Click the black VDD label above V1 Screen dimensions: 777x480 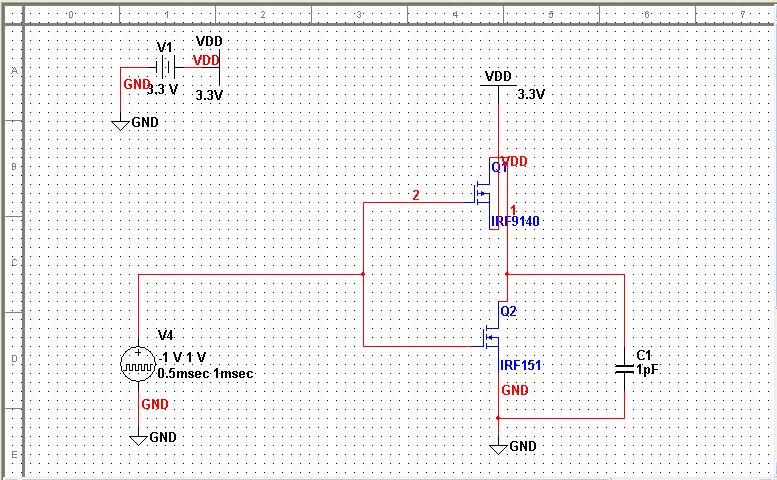tap(209, 41)
